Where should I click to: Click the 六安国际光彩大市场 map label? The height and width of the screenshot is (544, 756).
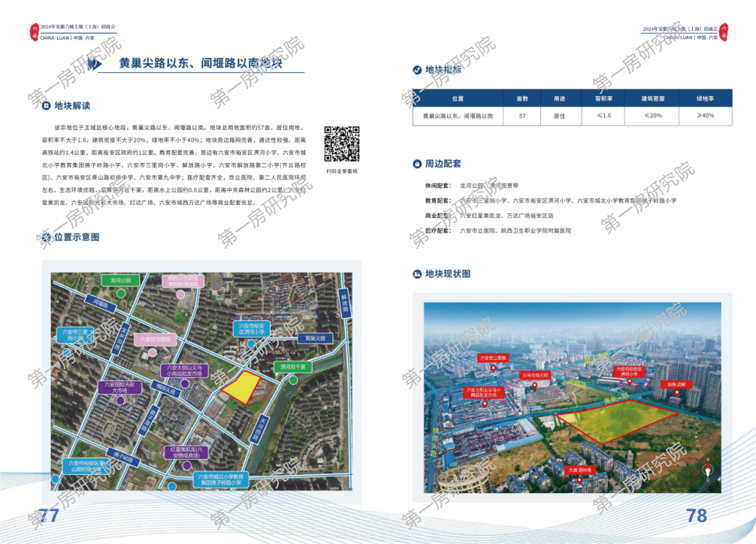pyautogui.click(x=119, y=387)
